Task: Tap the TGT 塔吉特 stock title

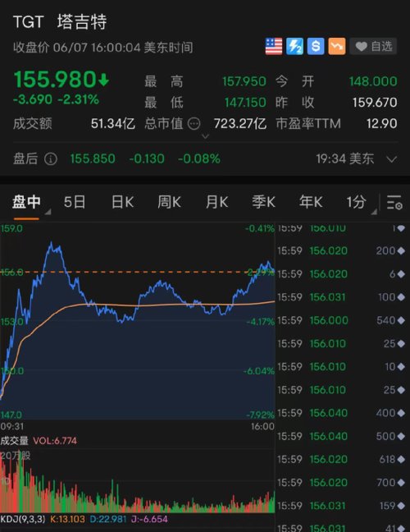Action: point(60,22)
